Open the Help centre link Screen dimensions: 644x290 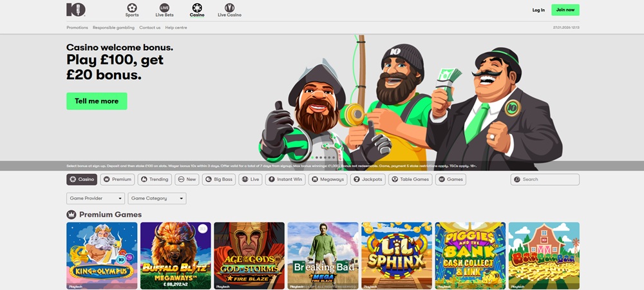[x=176, y=28]
